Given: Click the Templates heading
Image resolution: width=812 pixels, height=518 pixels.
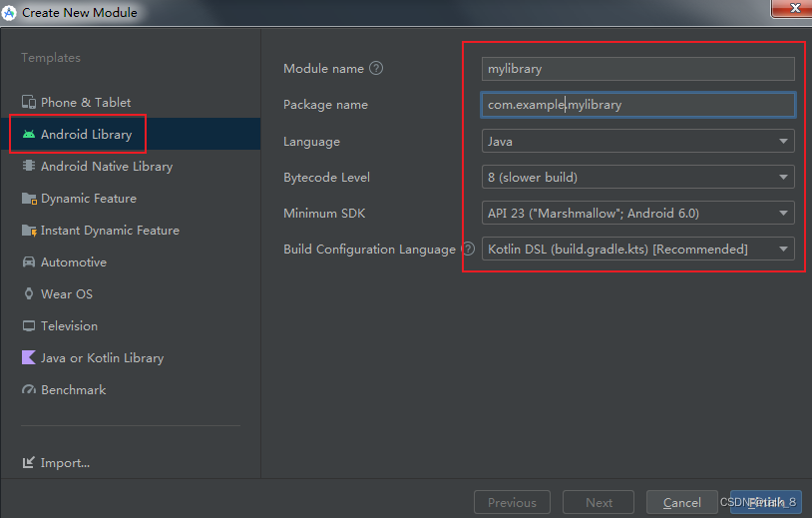Looking at the screenshot, I should click(51, 58).
